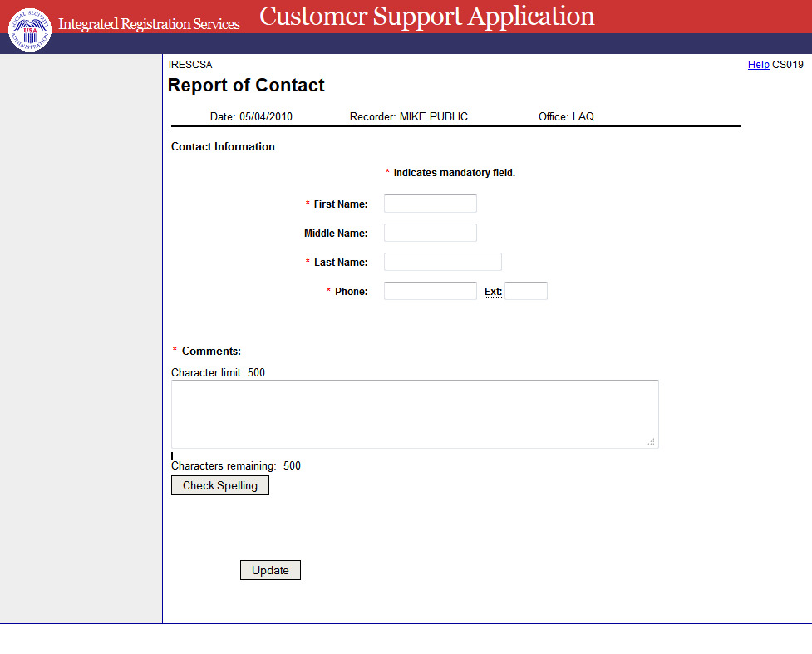Grab the Comments box resize handle
The height and width of the screenshot is (654, 812).
coord(652,442)
